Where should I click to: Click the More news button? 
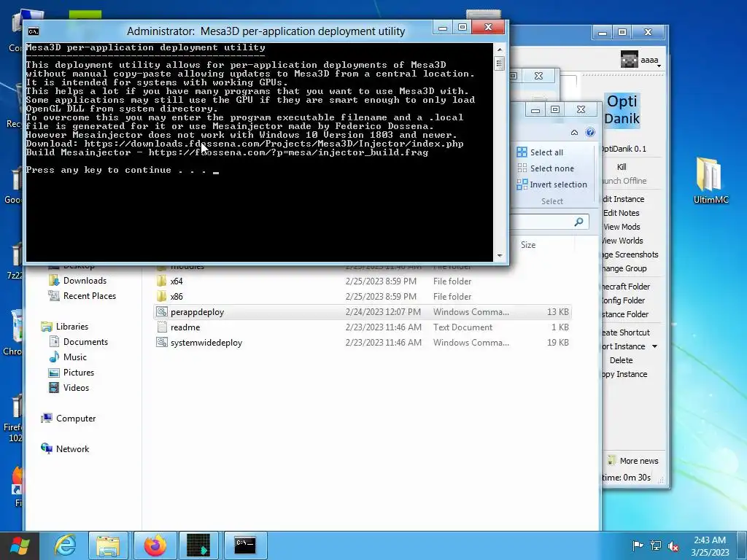coord(633,461)
